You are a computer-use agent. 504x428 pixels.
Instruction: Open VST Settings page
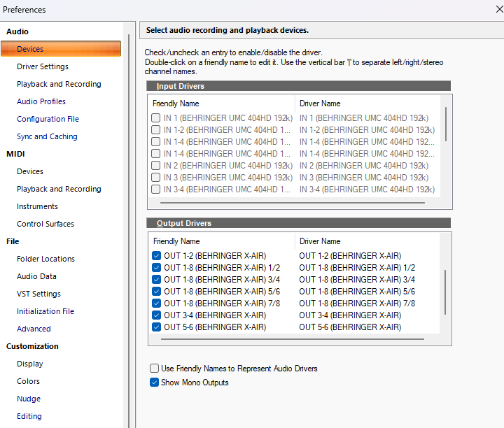point(38,294)
